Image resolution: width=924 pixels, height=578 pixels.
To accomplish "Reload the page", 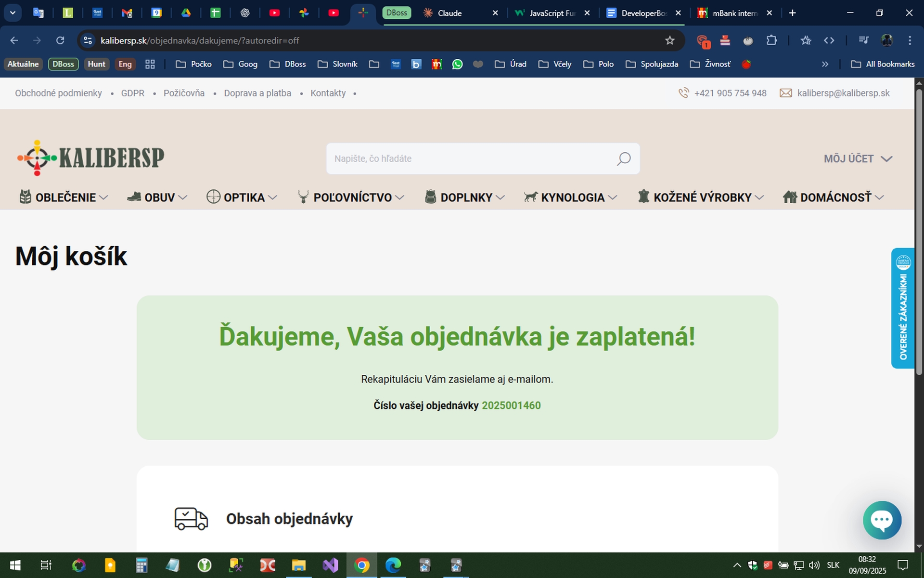I will click(60, 40).
